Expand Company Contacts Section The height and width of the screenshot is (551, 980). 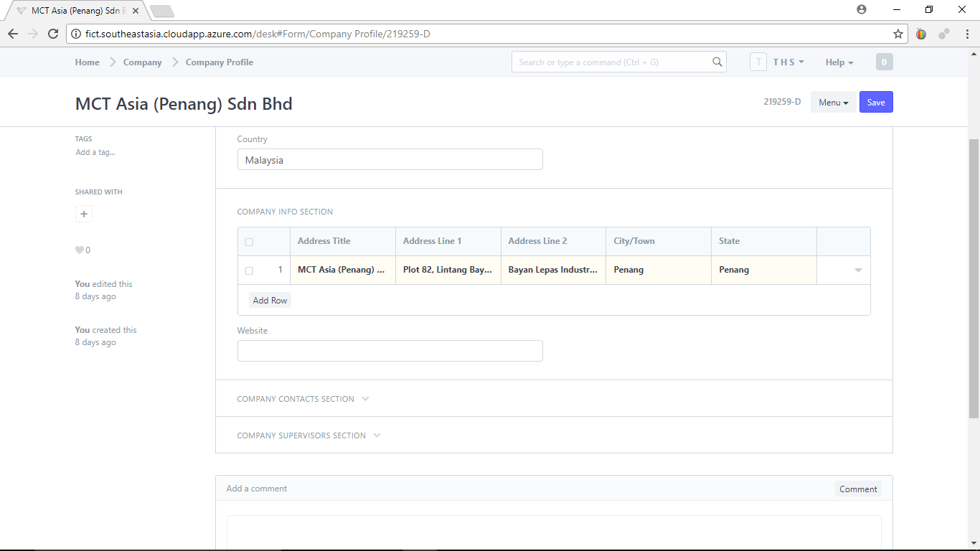[x=303, y=399]
